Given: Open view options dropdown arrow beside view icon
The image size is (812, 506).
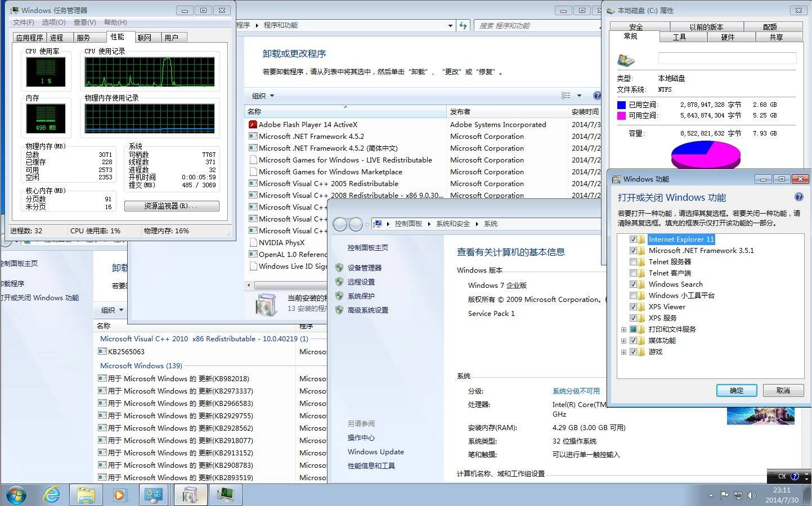Looking at the screenshot, I should pyautogui.click(x=579, y=96).
